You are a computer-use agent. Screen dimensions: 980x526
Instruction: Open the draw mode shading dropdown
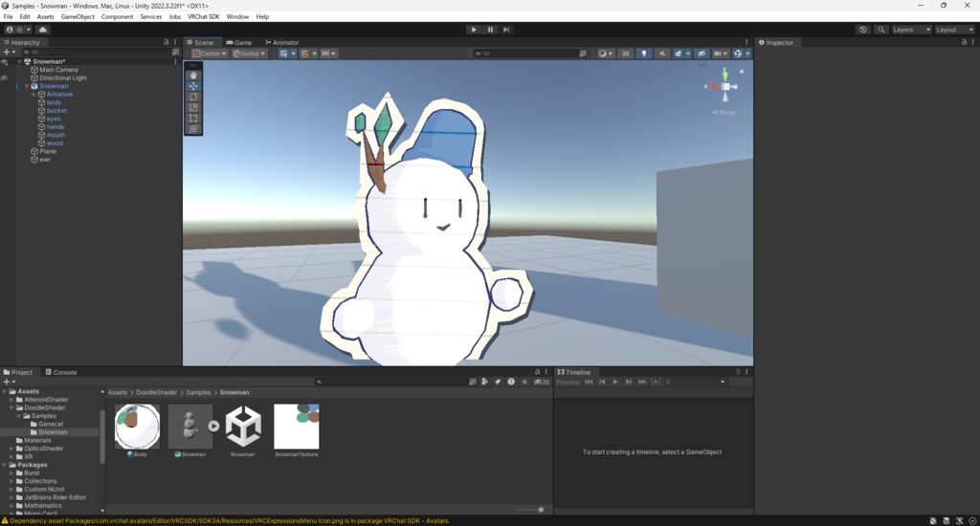tap(605, 54)
